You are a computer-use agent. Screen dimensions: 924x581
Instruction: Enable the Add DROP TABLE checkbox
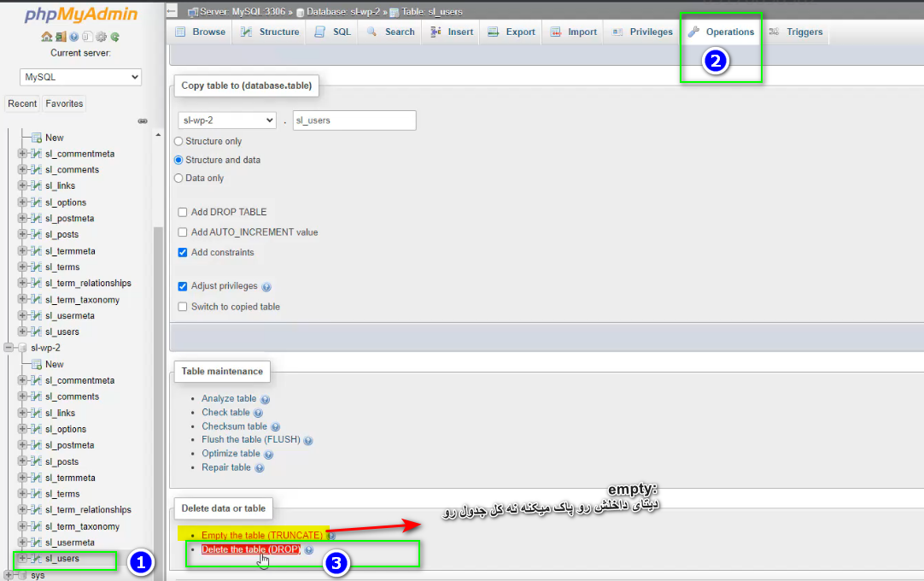pos(183,213)
